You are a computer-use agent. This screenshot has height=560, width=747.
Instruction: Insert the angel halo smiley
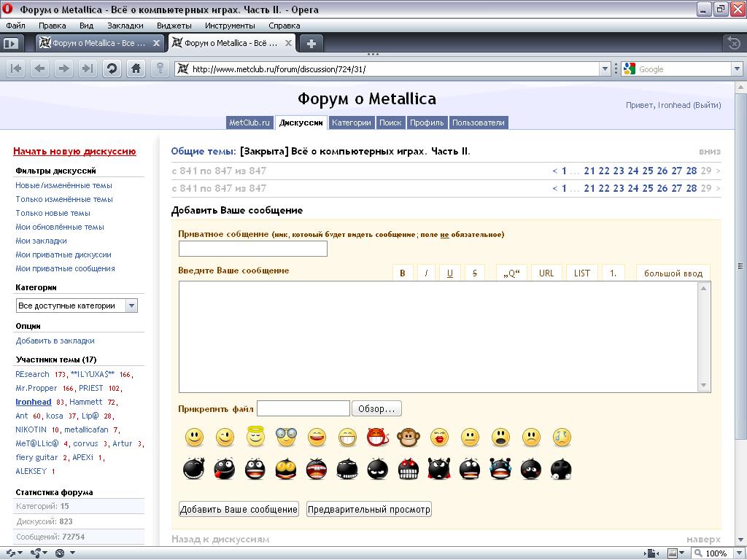(255, 437)
